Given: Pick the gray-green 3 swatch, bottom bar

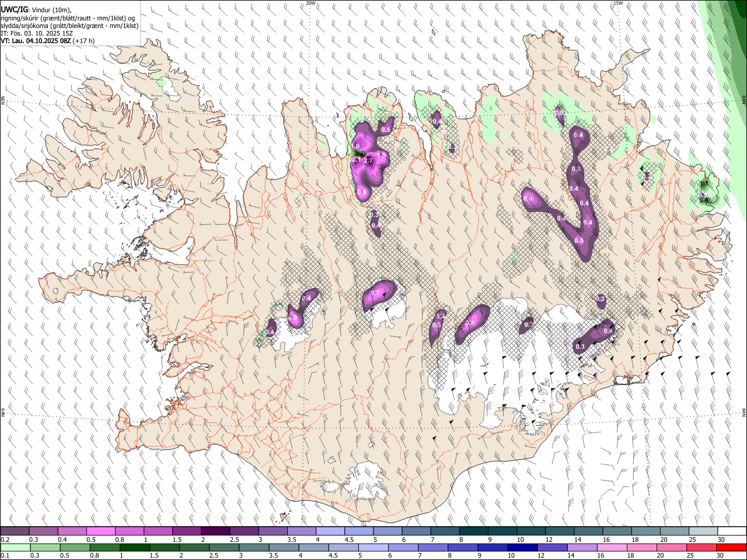Looking at the screenshot, I should coord(254,547).
